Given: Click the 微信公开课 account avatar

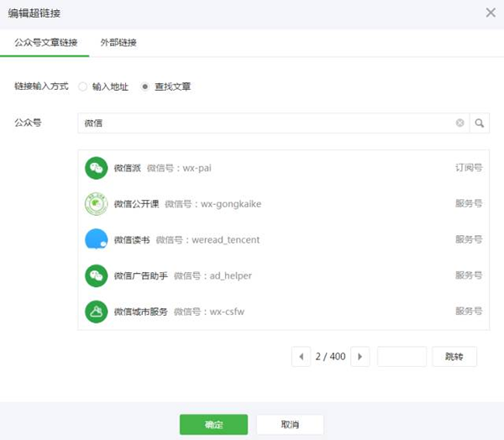Looking at the screenshot, I should 97,204.
